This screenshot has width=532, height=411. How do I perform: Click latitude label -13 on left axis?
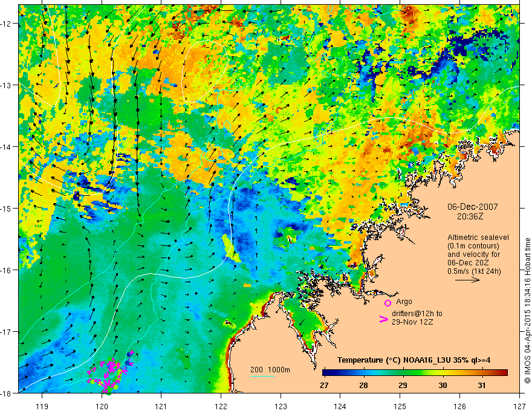tap(5, 85)
